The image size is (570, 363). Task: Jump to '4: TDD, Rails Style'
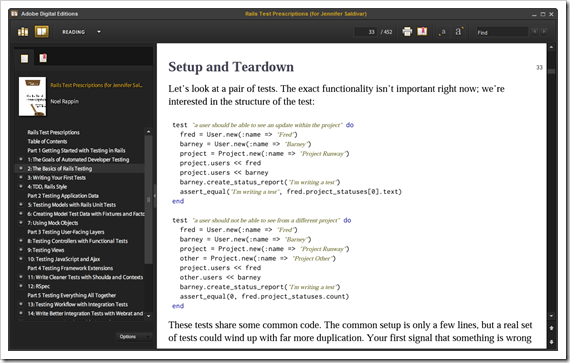pos(47,187)
